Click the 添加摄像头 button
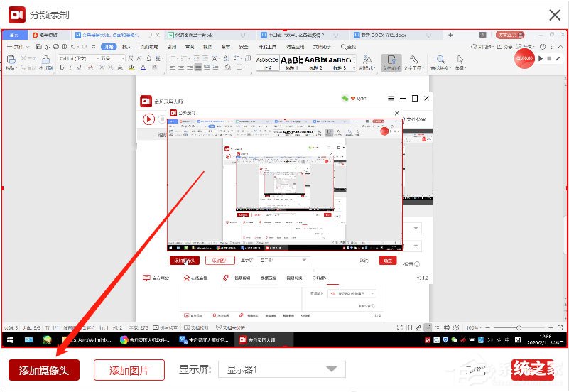569x392 pixels. [44, 370]
